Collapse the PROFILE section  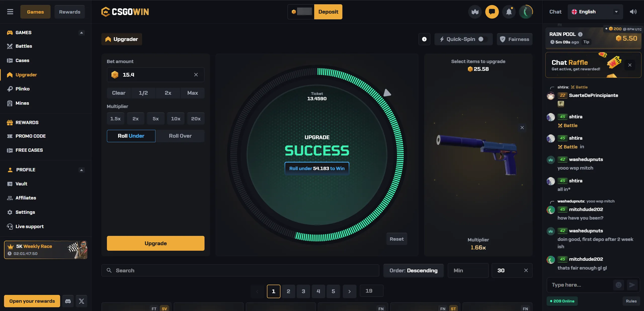click(81, 170)
